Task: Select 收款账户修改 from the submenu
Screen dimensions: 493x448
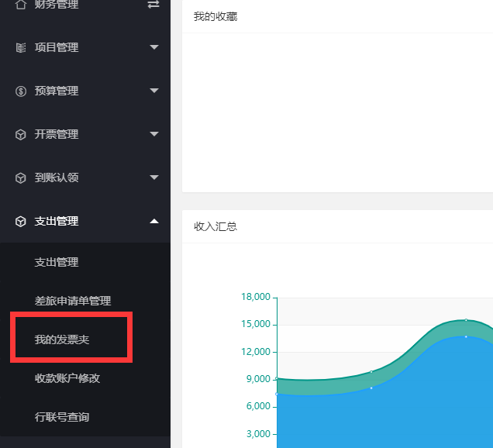Action: pyautogui.click(x=67, y=378)
